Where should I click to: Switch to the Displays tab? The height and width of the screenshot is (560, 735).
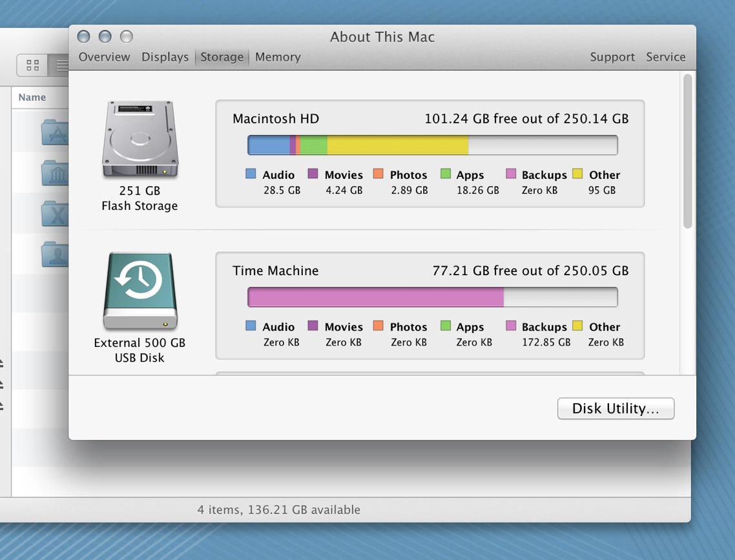pos(165,57)
